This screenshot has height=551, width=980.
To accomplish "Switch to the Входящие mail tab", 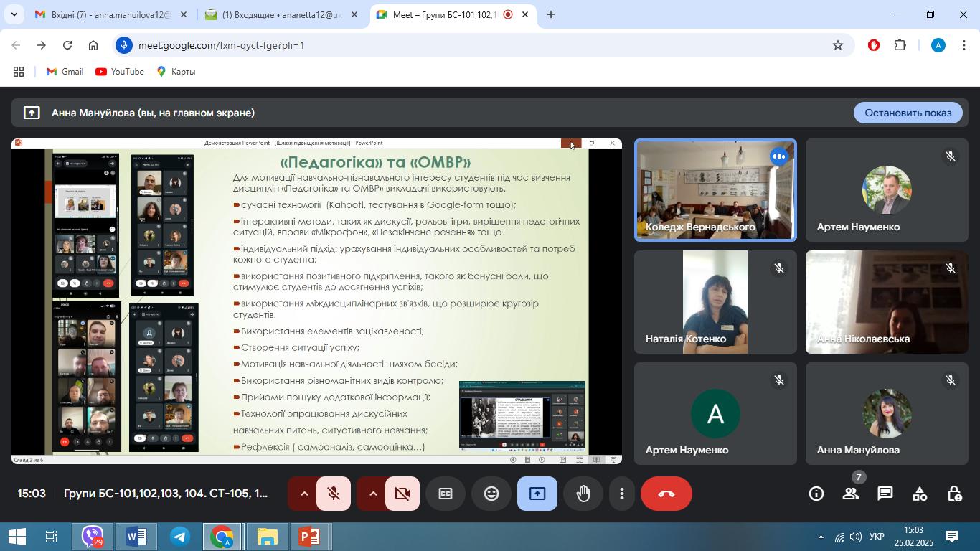I will point(281,14).
